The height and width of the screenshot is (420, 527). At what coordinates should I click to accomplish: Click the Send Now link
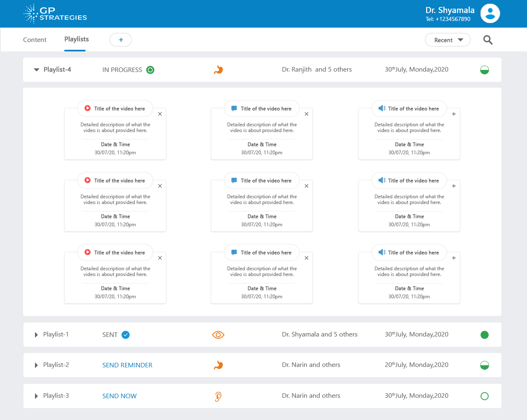[119, 396]
